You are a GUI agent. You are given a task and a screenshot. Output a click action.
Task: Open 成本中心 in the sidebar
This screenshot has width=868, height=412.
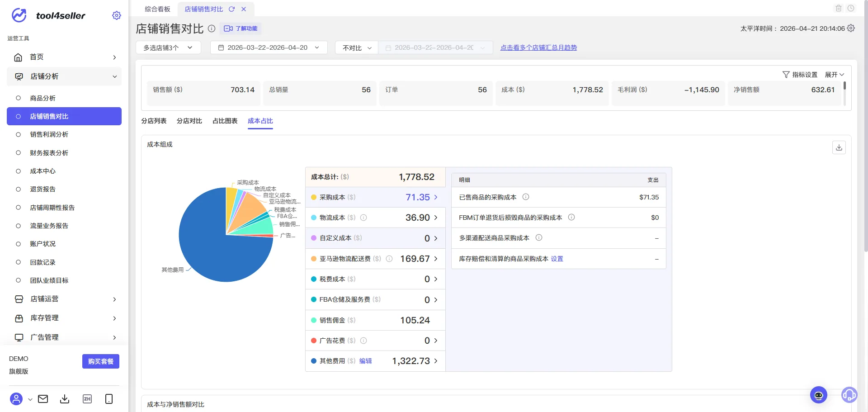pos(64,171)
